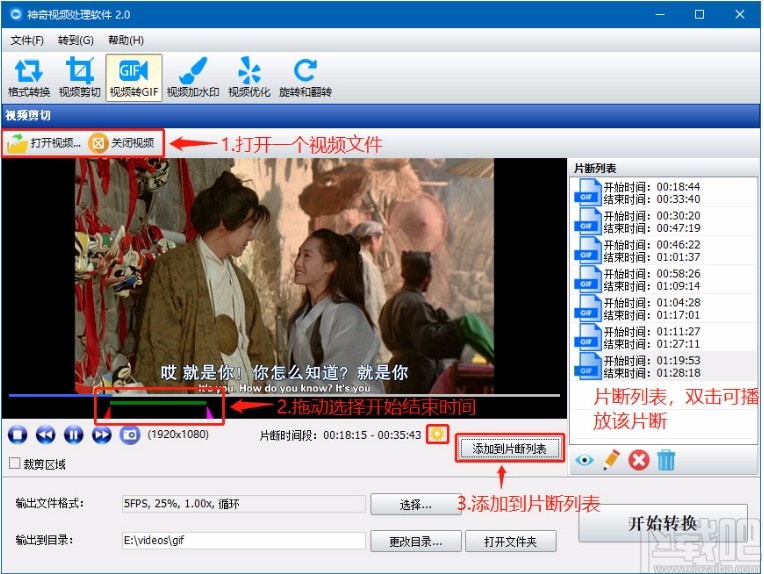Select segment starting at 00:46:22

coord(664,250)
